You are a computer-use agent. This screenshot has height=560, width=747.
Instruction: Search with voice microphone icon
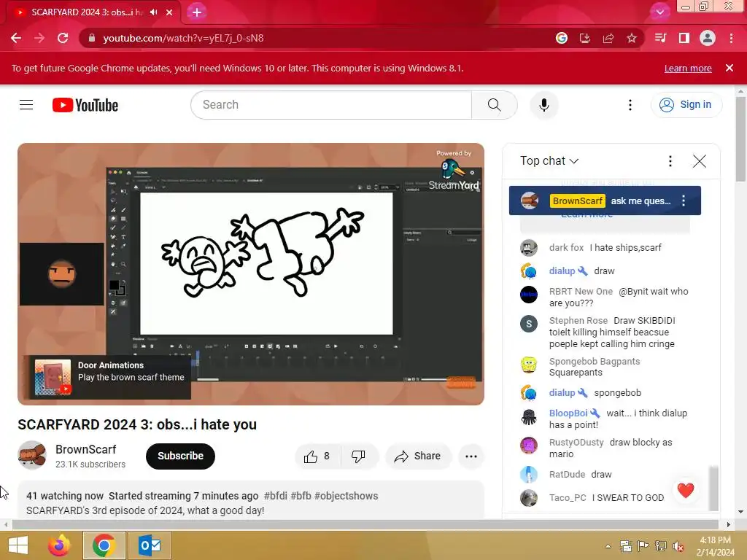click(544, 105)
